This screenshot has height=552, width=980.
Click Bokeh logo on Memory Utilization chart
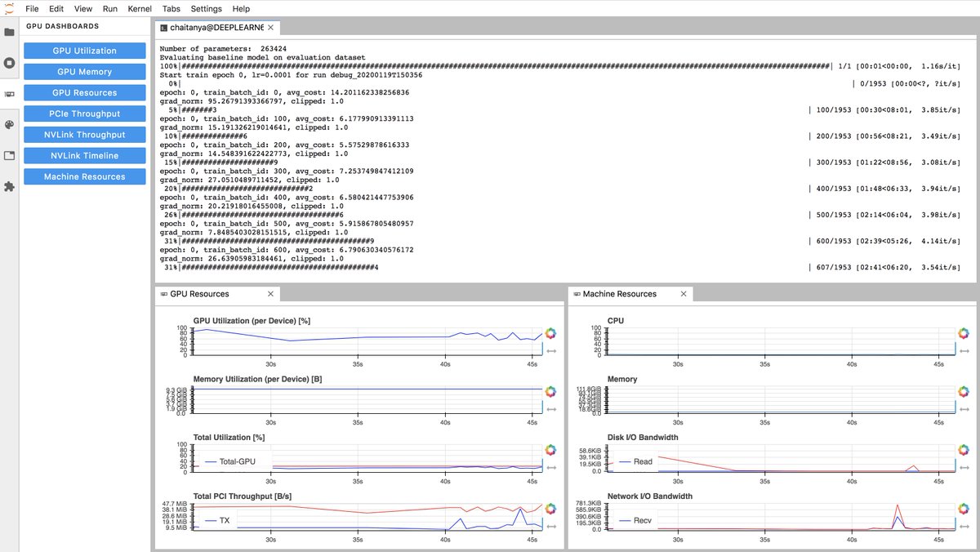[x=550, y=391]
